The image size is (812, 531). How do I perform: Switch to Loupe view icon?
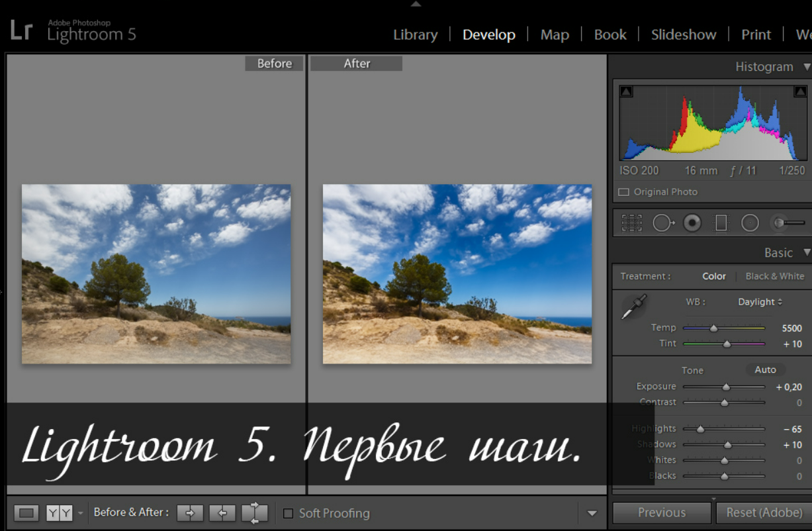(26, 513)
